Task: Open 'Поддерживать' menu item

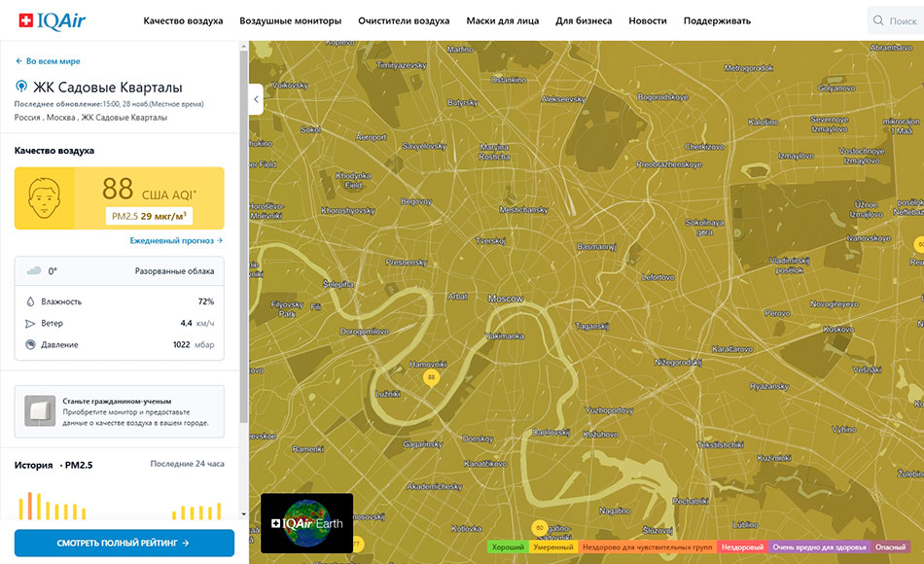Action: pos(717,20)
